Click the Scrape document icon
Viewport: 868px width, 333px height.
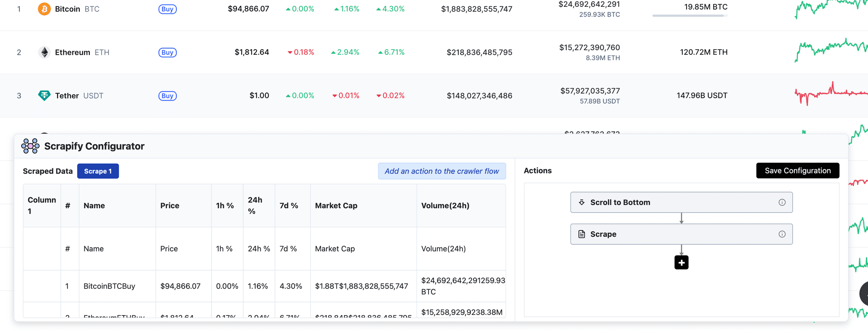pyautogui.click(x=582, y=234)
